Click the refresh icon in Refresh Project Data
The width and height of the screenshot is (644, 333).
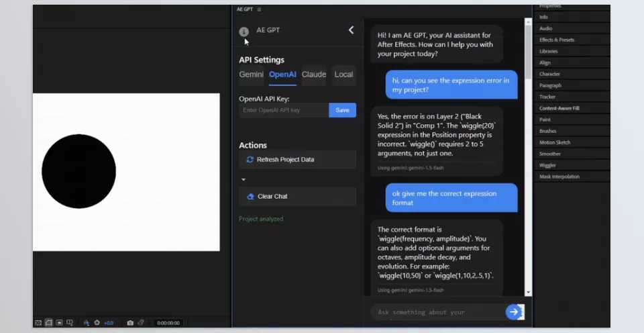pos(250,160)
